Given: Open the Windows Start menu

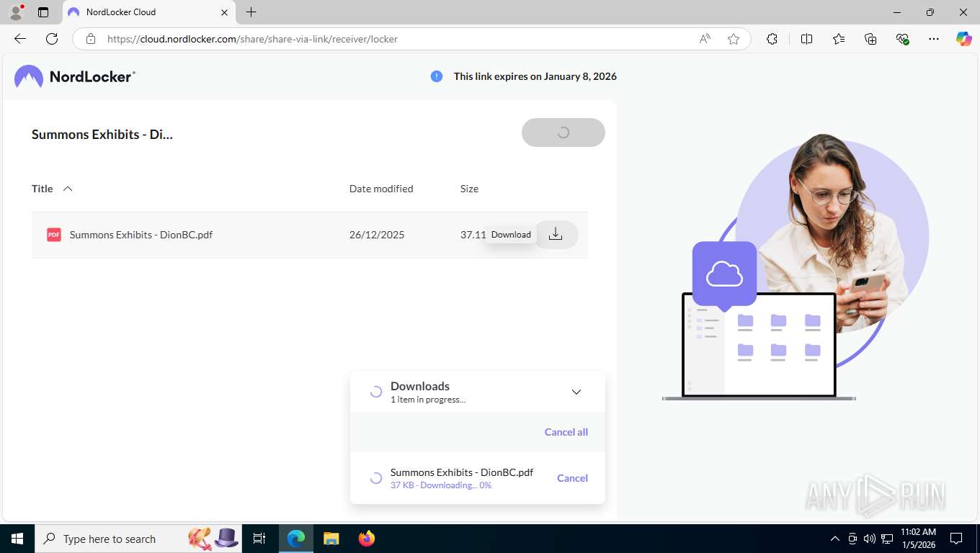Looking at the screenshot, I should [x=17, y=539].
